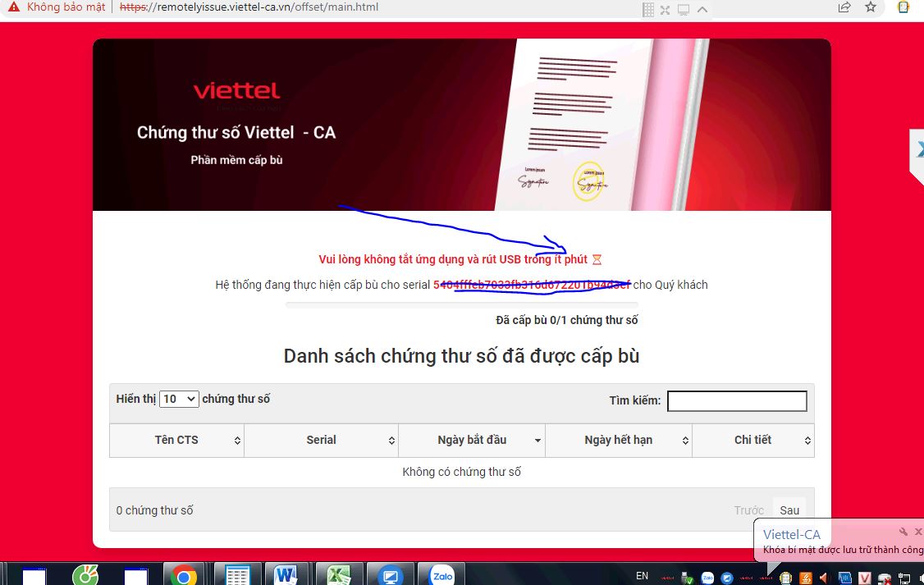Sort the table by 'Tên CTS' column

click(176, 440)
